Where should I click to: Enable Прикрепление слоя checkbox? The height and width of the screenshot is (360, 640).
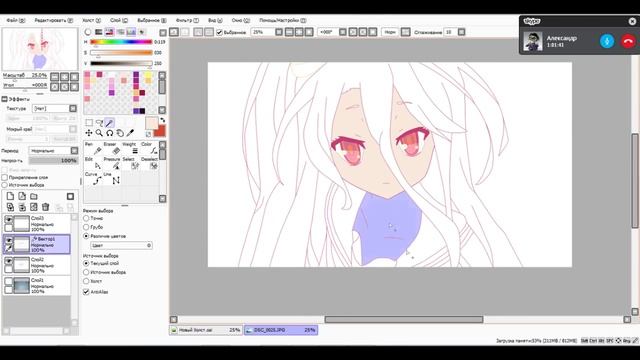[x=4, y=178]
